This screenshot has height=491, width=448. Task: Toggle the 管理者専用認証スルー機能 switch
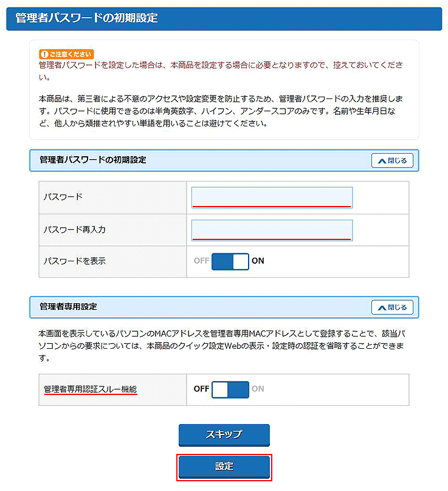(x=230, y=390)
